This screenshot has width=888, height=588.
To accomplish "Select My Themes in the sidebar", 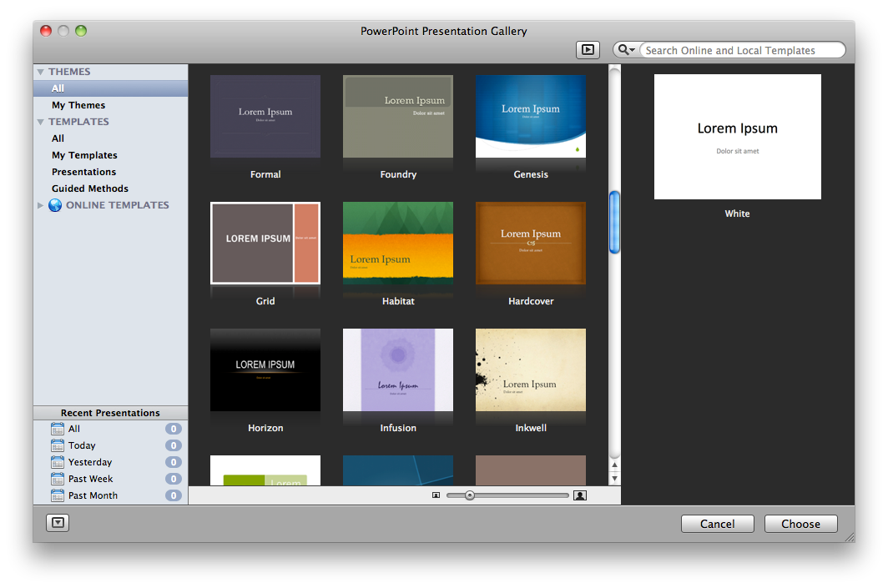I will 110,105.
